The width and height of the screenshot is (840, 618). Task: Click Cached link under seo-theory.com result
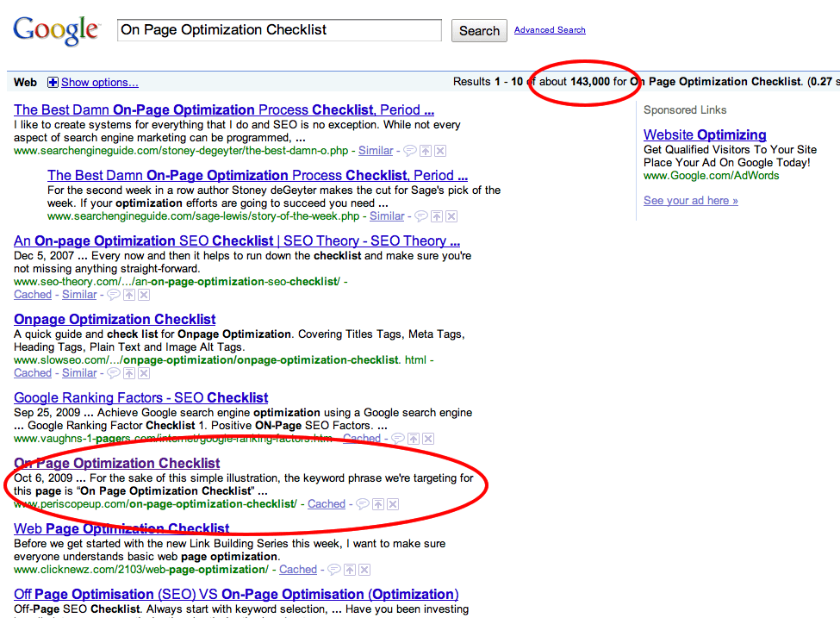coord(33,294)
